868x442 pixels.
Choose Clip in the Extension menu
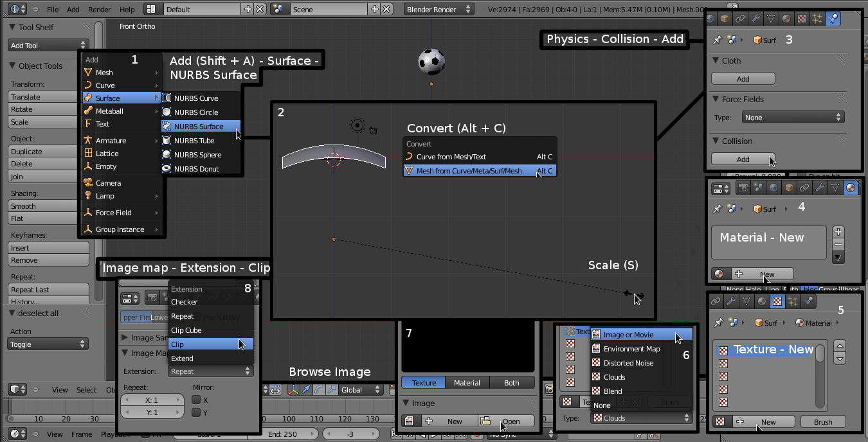pyautogui.click(x=211, y=344)
